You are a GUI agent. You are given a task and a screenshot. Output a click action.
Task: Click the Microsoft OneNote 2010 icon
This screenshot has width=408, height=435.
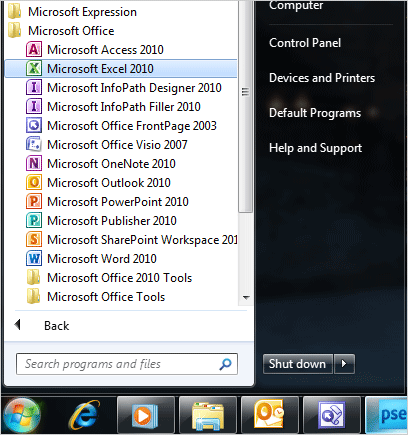[x=34, y=164]
